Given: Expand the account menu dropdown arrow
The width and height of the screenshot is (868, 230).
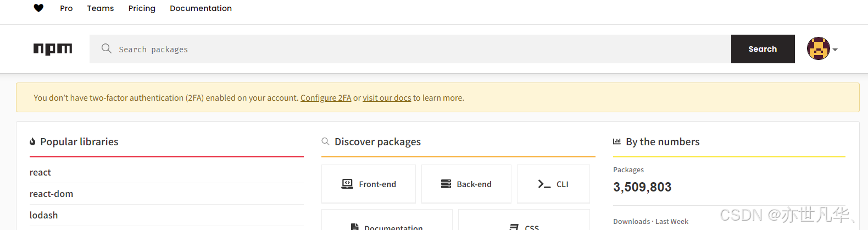Looking at the screenshot, I should click(835, 50).
